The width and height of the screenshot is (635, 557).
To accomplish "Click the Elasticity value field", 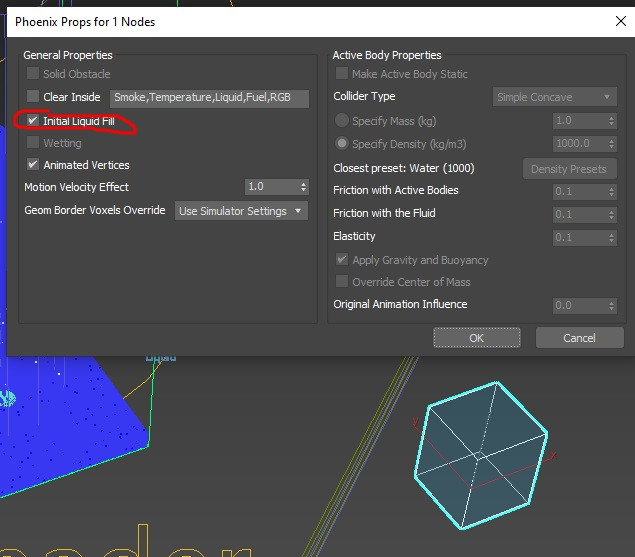I will click(580, 237).
